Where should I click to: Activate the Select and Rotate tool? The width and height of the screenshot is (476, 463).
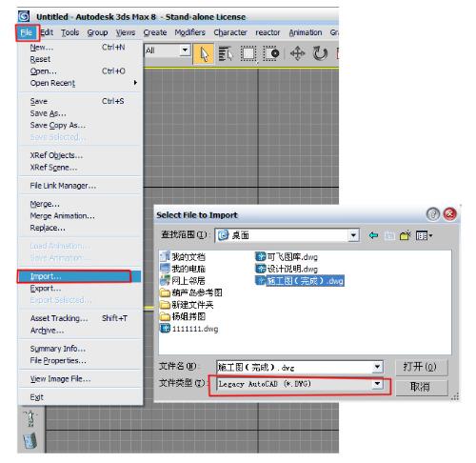(320, 53)
